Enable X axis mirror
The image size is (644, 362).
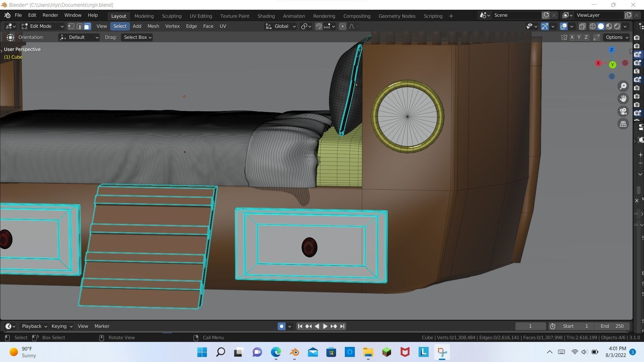[572, 37]
